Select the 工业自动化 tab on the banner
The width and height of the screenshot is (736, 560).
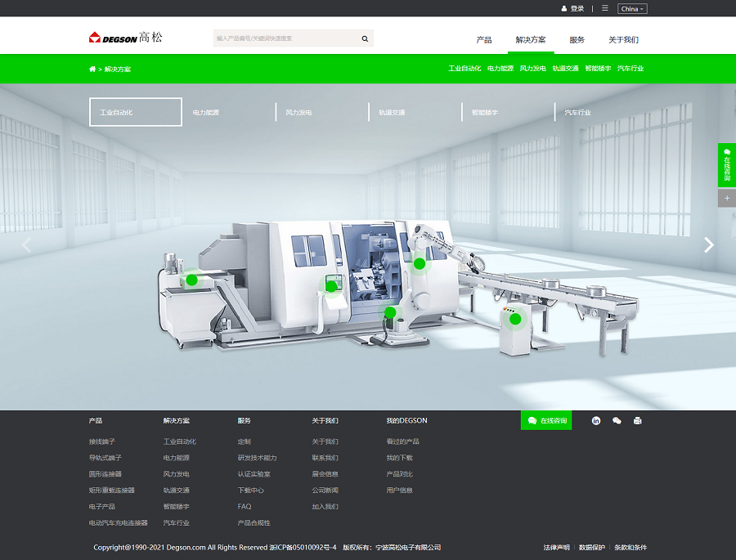click(x=135, y=112)
